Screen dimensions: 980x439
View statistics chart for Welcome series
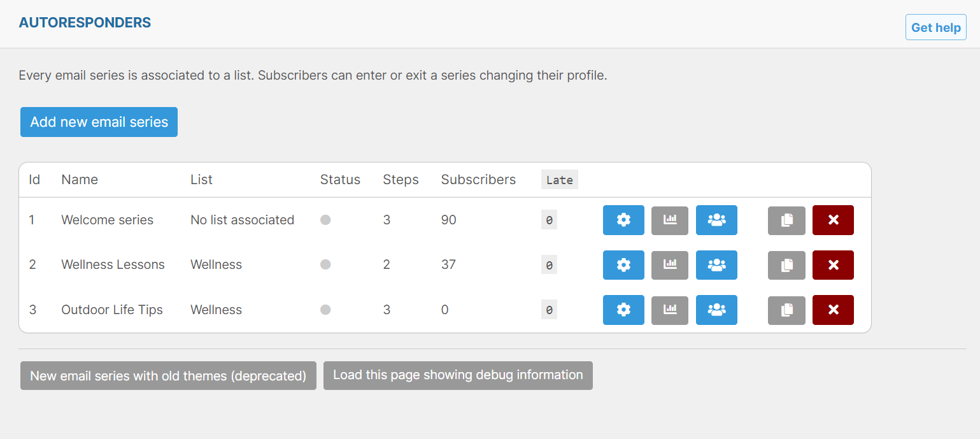click(669, 220)
